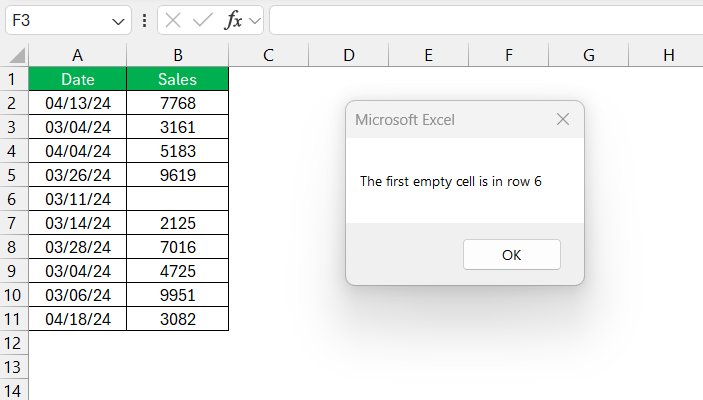
Task: Click the Select All corner triangle
Action: coord(17,56)
